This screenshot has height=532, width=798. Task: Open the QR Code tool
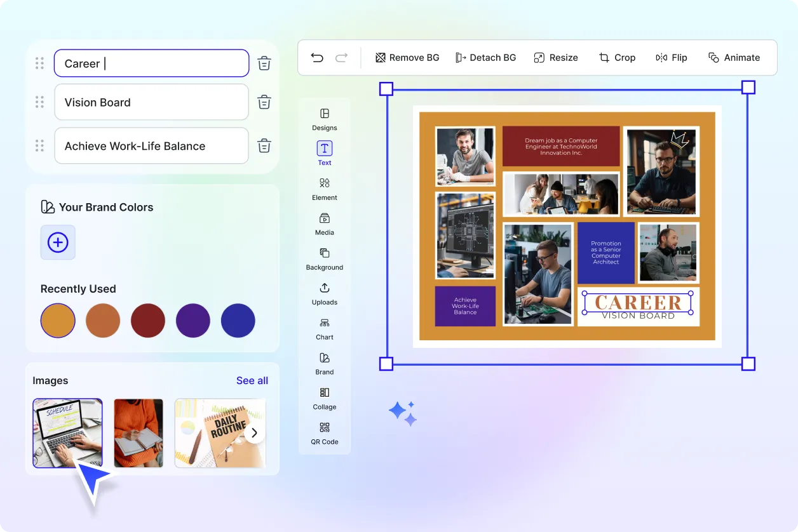point(325,433)
